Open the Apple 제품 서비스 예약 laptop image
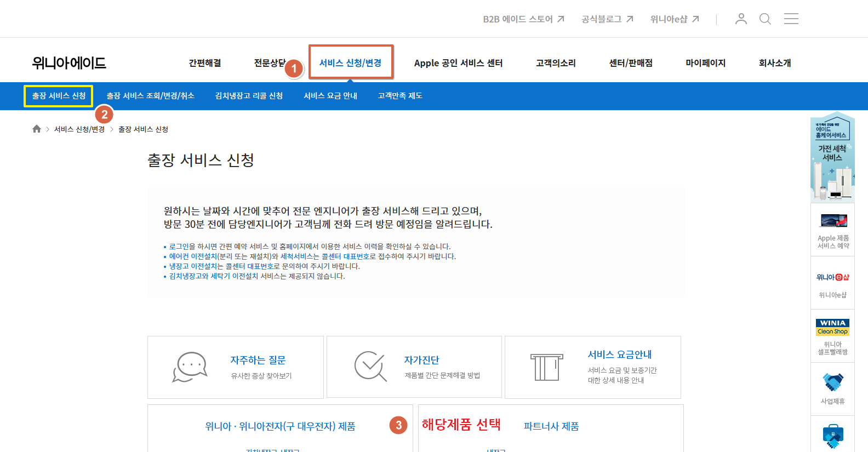Viewport: 868px width, 452px height. (x=833, y=221)
